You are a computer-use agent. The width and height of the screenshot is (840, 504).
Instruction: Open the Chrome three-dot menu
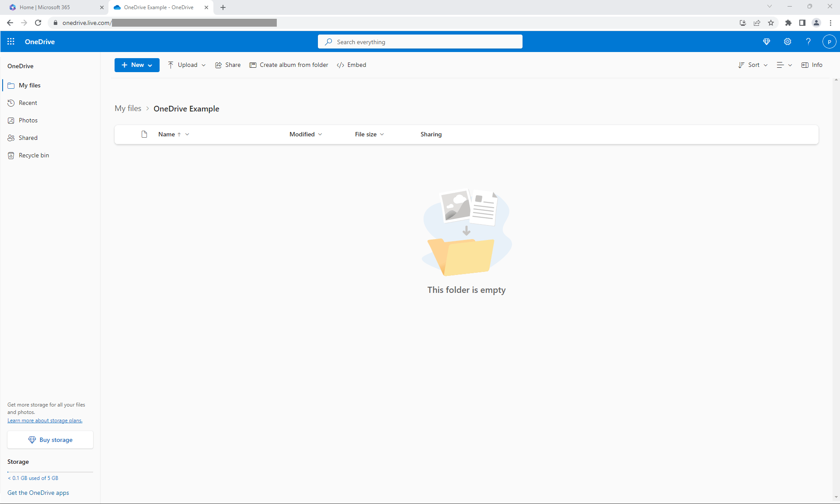pyautogui.click(x=831, y=23)
